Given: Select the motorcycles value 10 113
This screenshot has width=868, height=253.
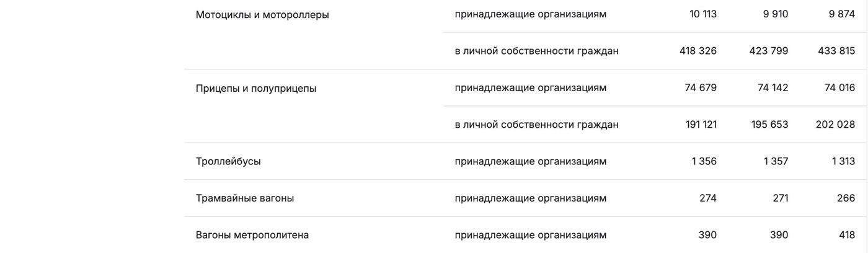Looking at the screenshot, I should pyautogui.click(x=703, y=14).
